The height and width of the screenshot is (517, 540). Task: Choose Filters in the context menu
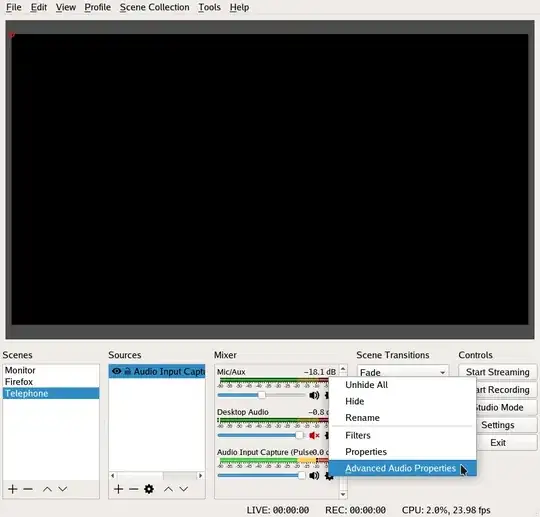pyautogui.click(x=403, y=435)
